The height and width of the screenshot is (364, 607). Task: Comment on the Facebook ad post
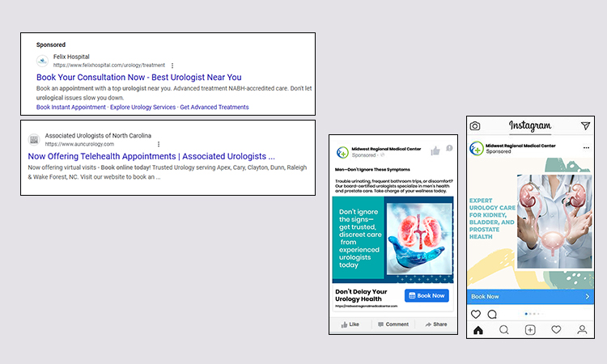[x=393, y=324]
